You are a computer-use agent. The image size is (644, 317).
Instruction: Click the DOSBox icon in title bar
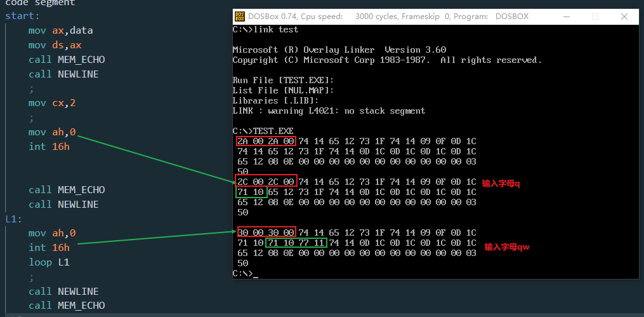pyautogui.click(x=239, y=17)
